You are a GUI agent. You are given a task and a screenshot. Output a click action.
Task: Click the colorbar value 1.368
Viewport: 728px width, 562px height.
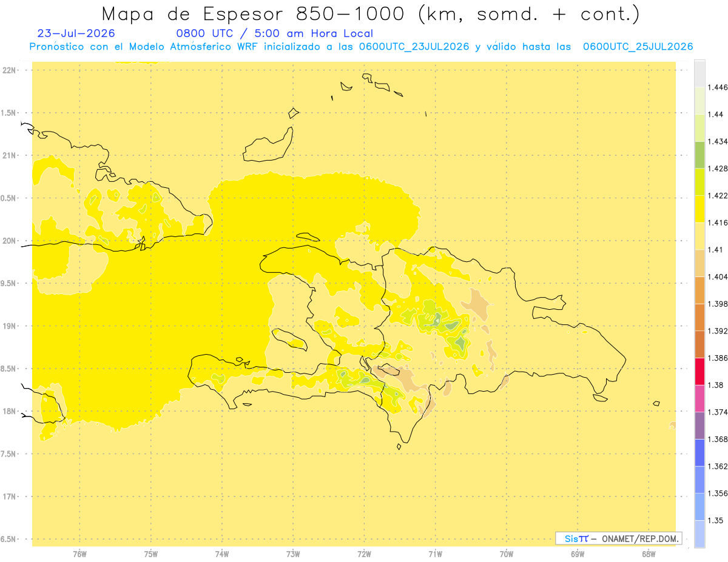[x=718, y=439]
